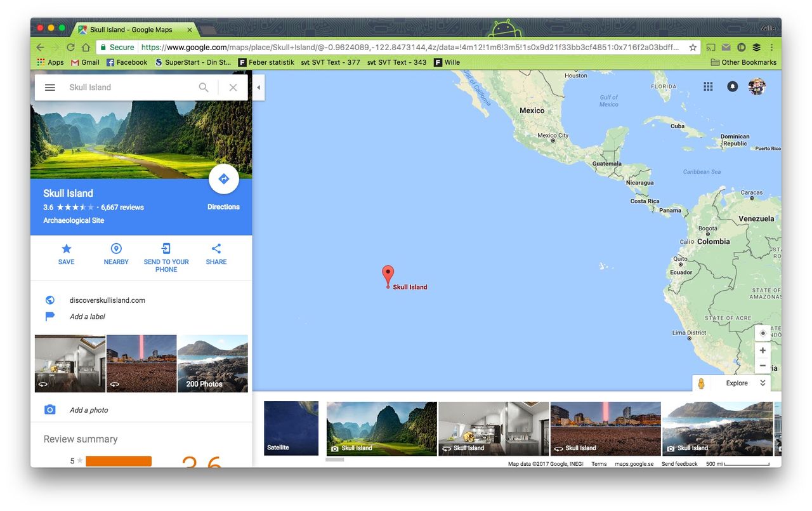The image size is (812, 511).
Task: Switch to Satellite view thumbnail
Action: click(x=291, y=428)
